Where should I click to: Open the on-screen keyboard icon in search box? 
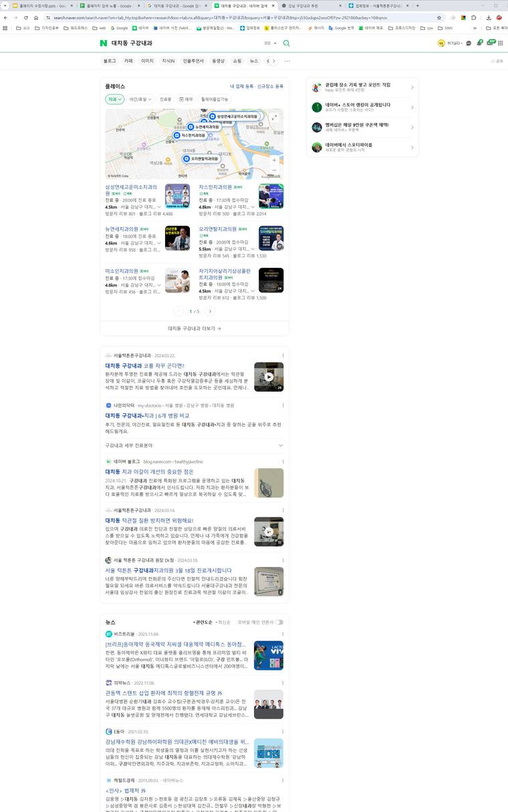click(x=269, y=43)
